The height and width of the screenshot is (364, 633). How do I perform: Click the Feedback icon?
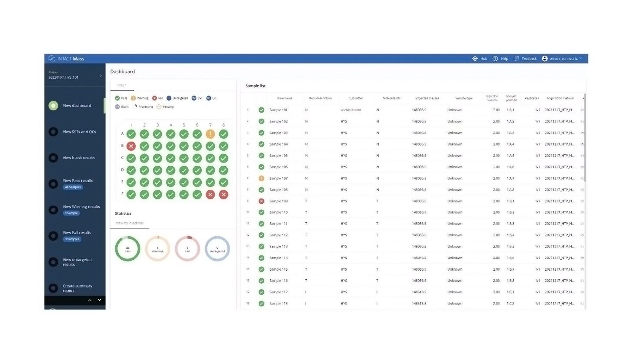pos(516,59)
